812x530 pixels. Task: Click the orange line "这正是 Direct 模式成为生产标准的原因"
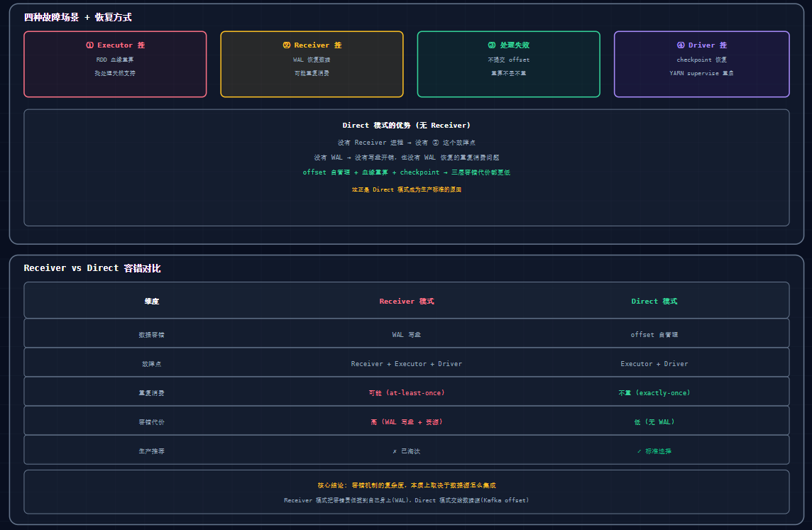[407, 189]
